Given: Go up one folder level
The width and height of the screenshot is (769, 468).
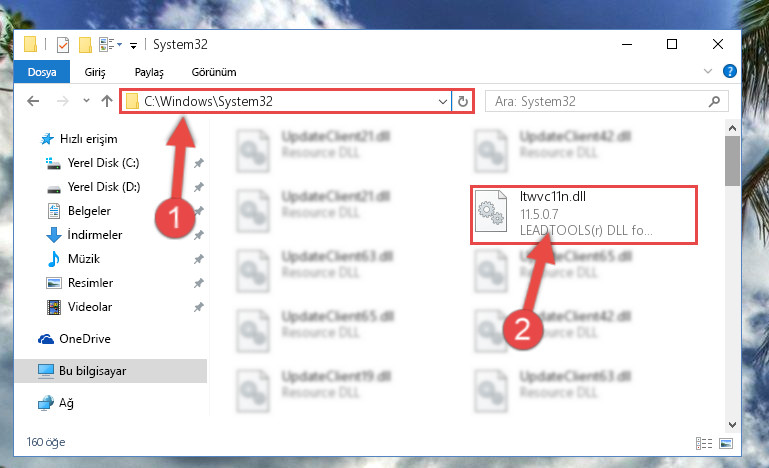Looking at the screenshot, I should (x=107, y=101).
